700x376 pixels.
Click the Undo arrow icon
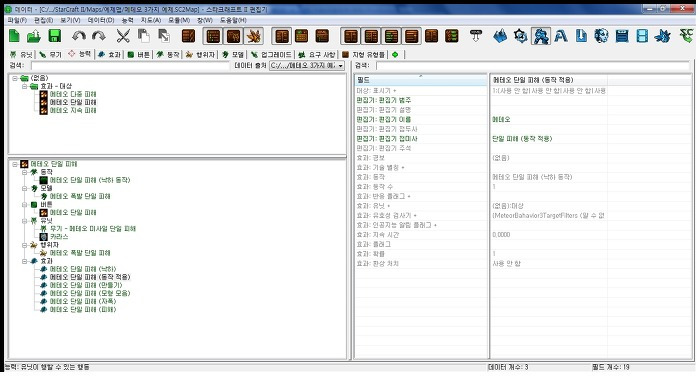[x=79, y=36]
